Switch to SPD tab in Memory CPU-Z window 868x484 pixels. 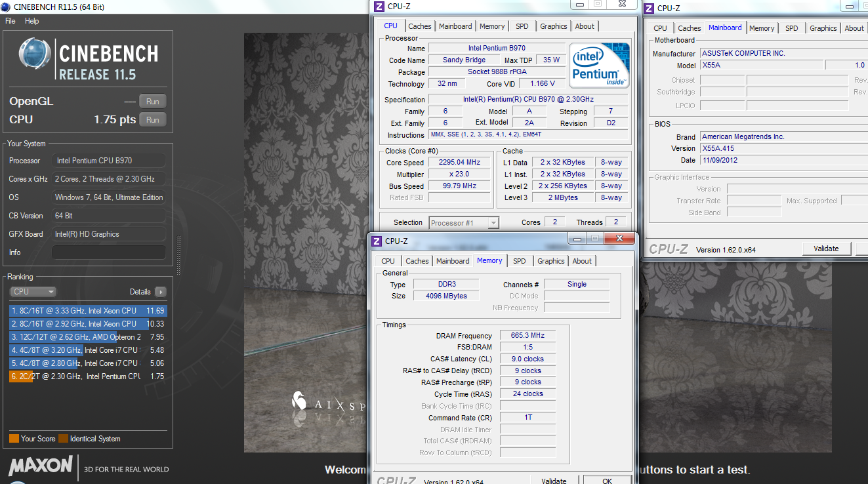(x=520, y=261)
